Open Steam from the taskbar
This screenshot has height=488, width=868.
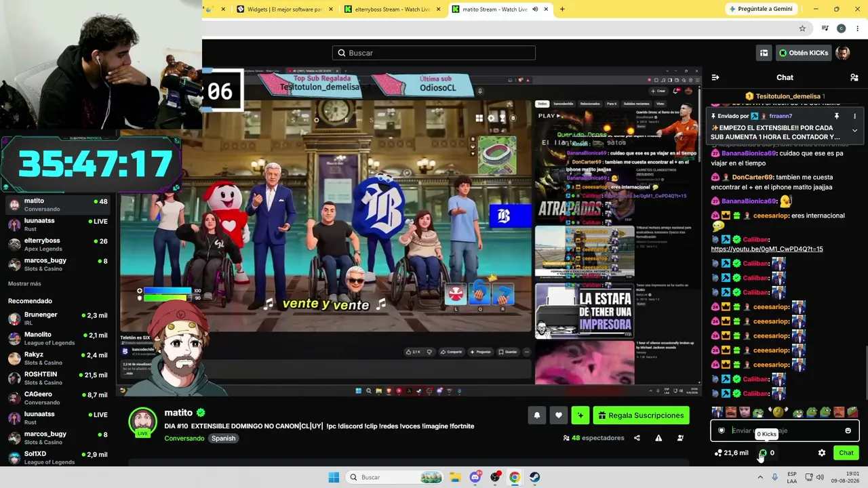[x=534, y=477]
